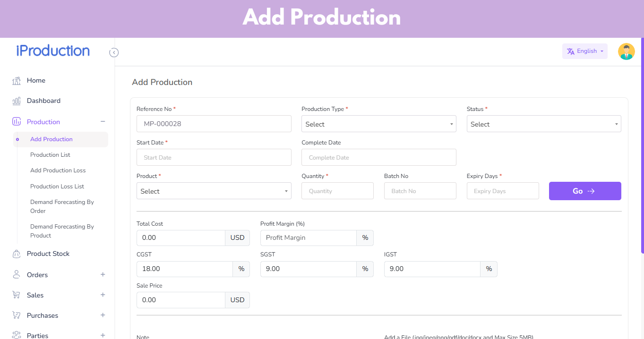Open the Production Type dropdown

(x=378, y=124)
